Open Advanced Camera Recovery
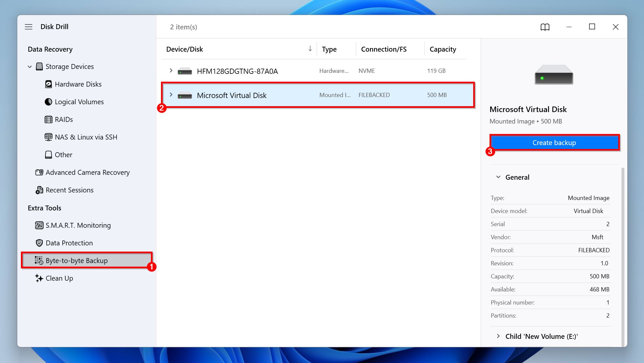The height and width of the screenshot is (363, 644). click(88, 172)
